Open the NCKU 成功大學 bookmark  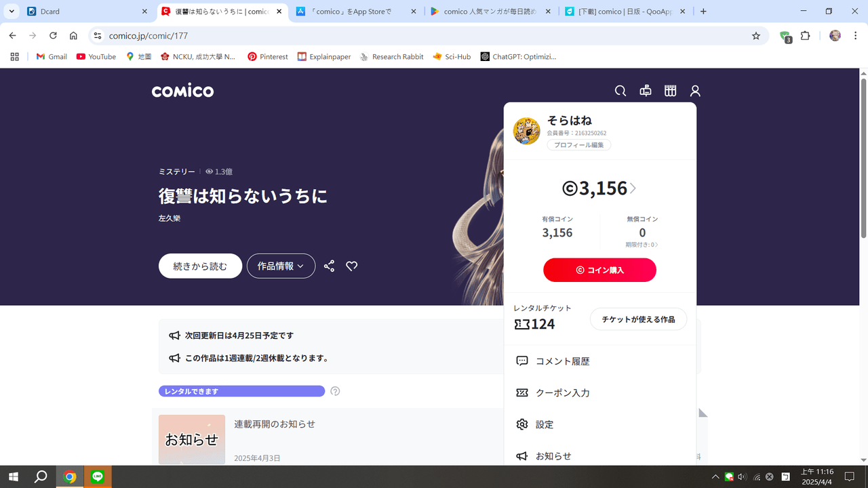(198, 57)
